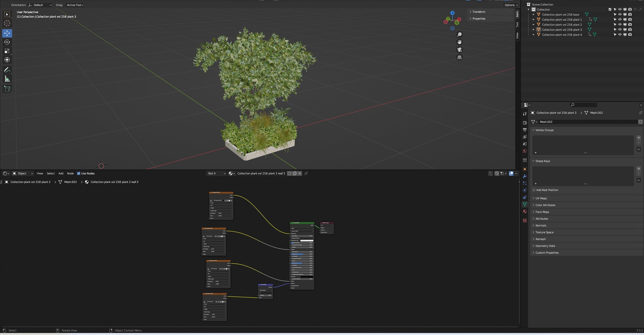Viewport: 644px width, 335px height.
Task: Add a new vertex group
Action: 639,137
